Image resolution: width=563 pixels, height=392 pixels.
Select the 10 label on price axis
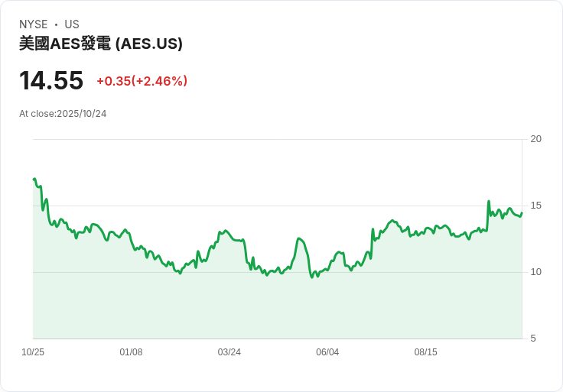click(535, 272)
